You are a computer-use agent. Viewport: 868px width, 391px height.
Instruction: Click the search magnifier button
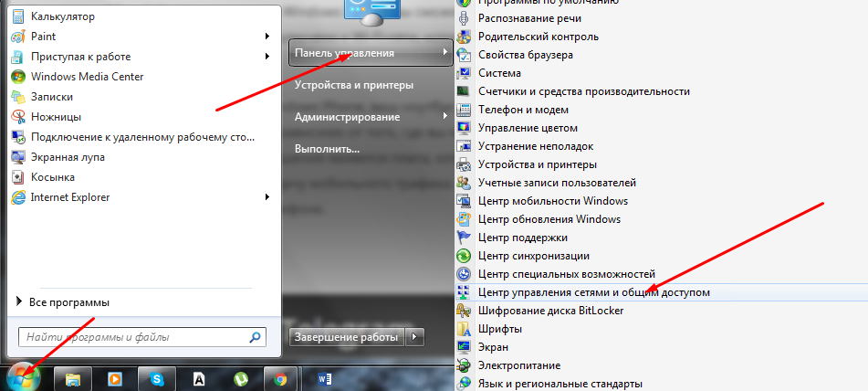point(256,336)
